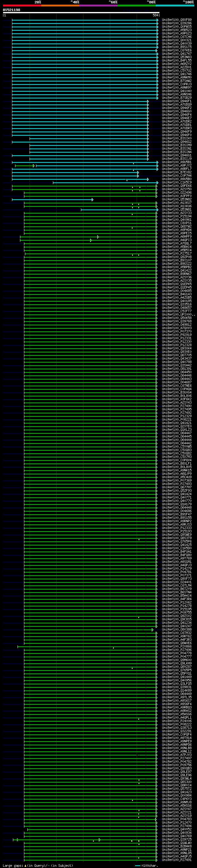
Task: Select hit label UniRef100_A8HPF9
Action: click(x=176, y=236)
